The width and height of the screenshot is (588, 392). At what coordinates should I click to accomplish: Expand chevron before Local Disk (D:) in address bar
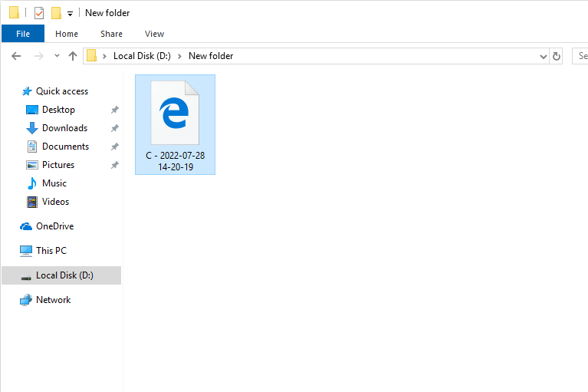(104, 56)
